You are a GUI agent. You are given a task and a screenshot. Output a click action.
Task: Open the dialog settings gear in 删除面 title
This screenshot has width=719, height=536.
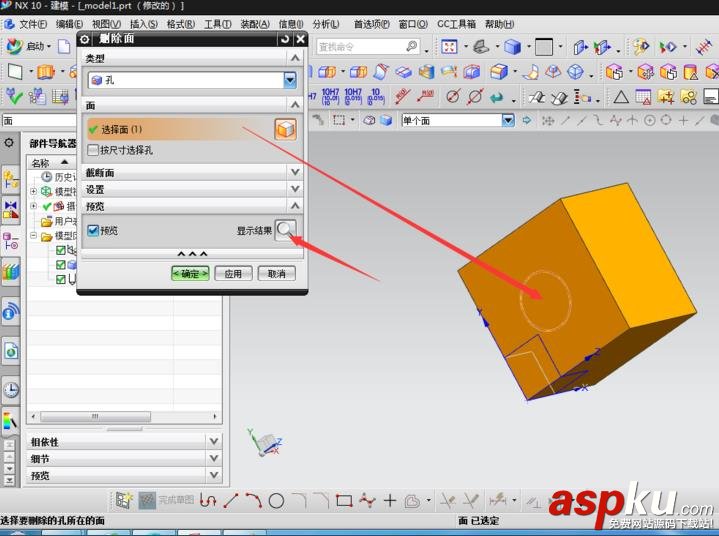coord(84,39)
